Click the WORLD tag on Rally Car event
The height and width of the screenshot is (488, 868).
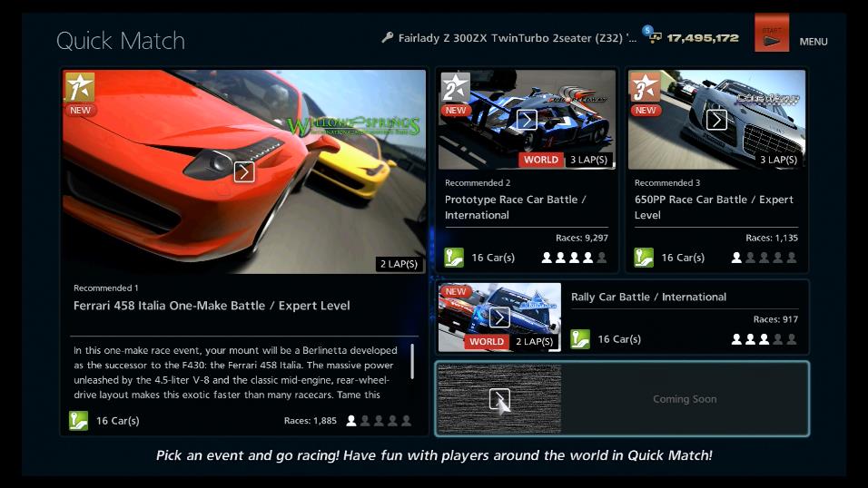click(x=487, y=341)
